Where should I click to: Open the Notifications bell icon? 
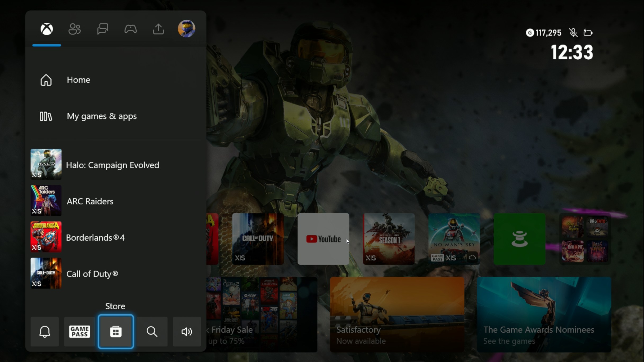[x=44, y=331]
